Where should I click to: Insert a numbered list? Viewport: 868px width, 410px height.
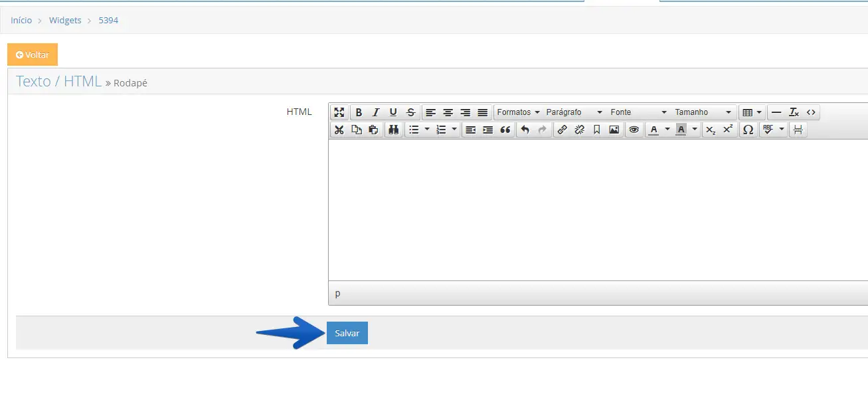click(441, 130)
